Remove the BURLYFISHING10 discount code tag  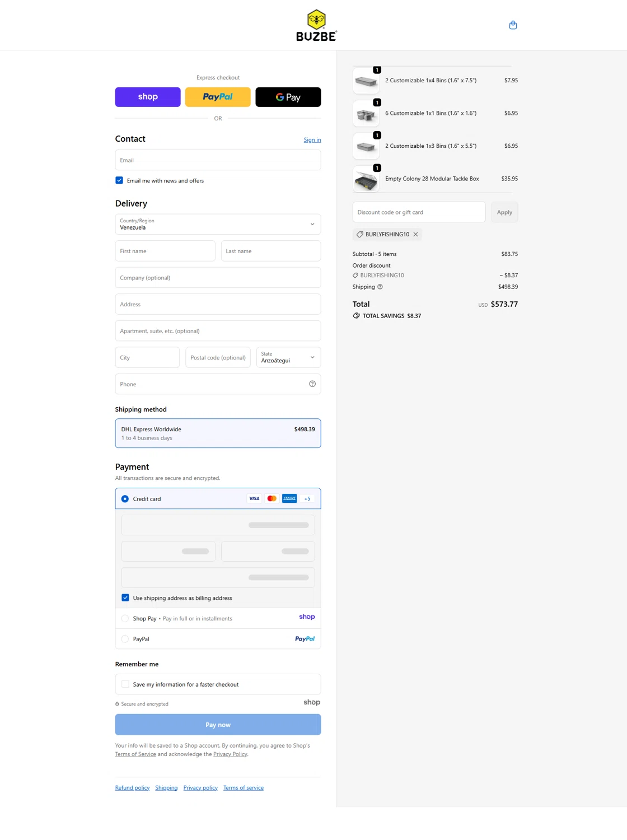click(415, 235)
